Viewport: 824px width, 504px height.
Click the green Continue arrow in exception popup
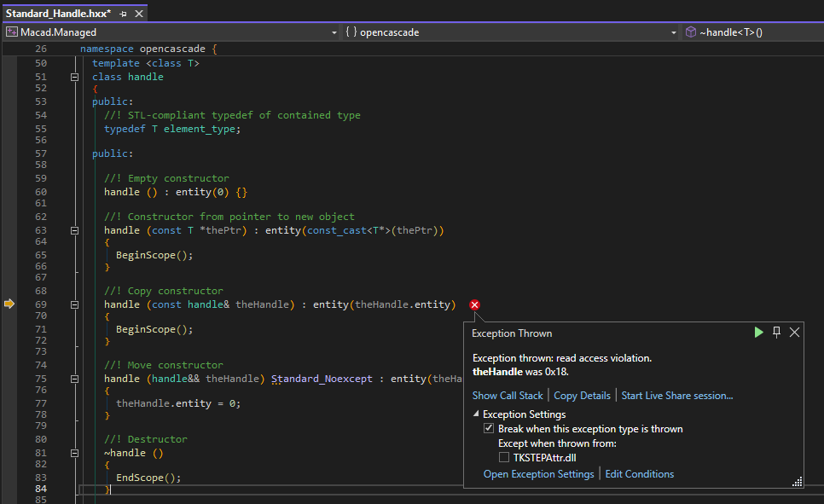758,333
